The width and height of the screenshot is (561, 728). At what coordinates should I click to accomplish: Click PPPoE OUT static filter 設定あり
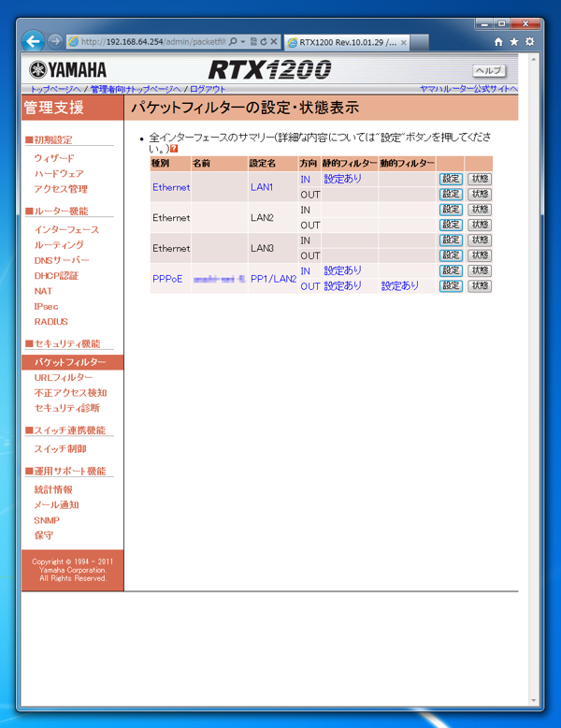(x=342, y=286)
